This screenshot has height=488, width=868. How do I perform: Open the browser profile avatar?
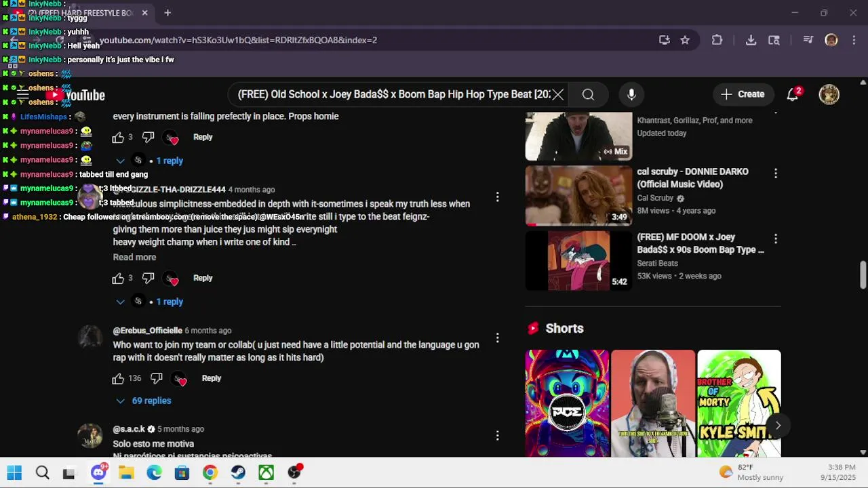click(831, 40)
